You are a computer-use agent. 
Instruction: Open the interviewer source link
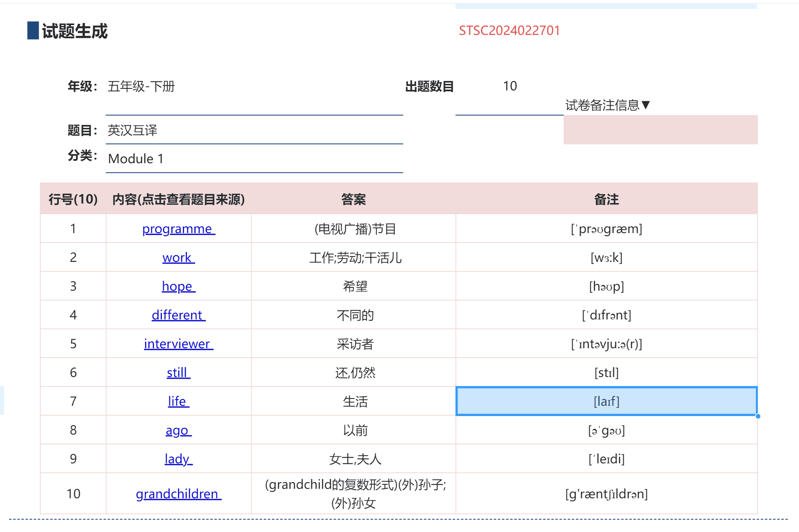point(179,344)
